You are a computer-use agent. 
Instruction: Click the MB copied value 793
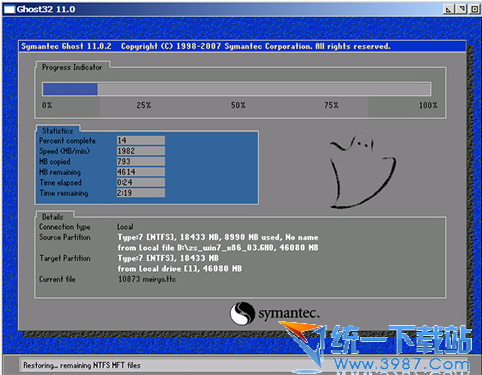click(x=141, y=161)
